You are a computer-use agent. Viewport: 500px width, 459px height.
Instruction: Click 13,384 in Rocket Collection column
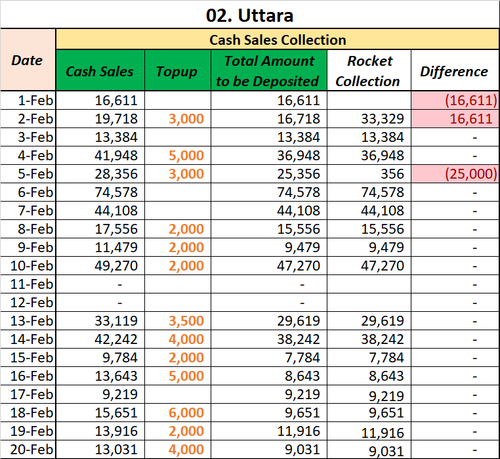coord(369,137)
